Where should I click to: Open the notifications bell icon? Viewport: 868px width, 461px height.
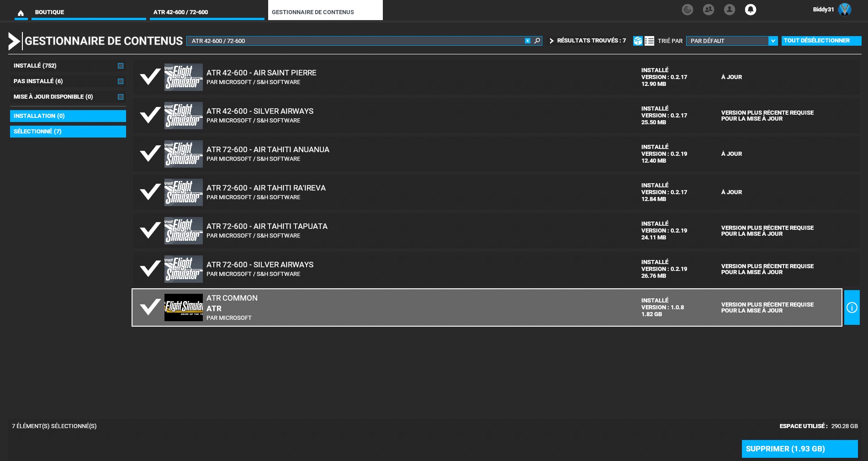click(x=751, y=10)
